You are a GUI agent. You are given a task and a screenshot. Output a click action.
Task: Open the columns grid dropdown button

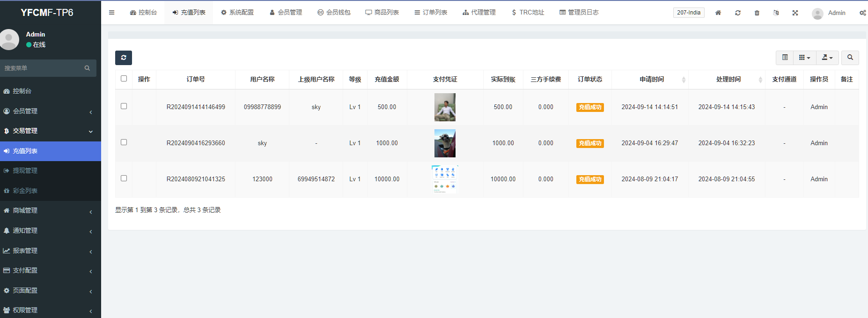click(x=804, y=58)
